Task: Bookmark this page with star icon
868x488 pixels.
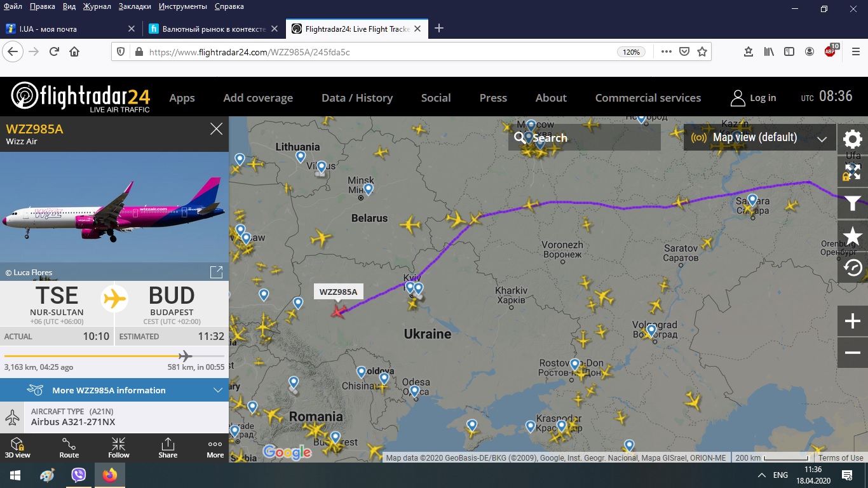Action: click(x=702, y=51)
